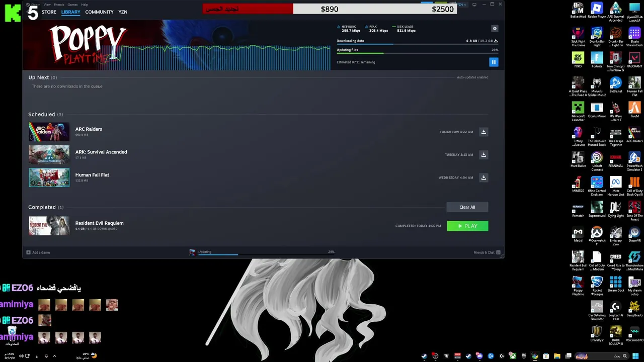
Task: Click Clear All completed downloads
Action: click(467, 207)
